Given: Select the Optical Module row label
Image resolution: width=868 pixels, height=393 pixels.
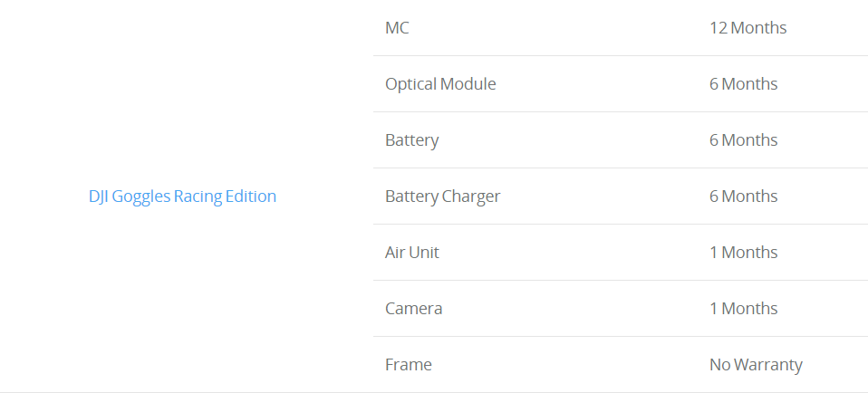Looking at the screenshot, I should pos(440,84).
